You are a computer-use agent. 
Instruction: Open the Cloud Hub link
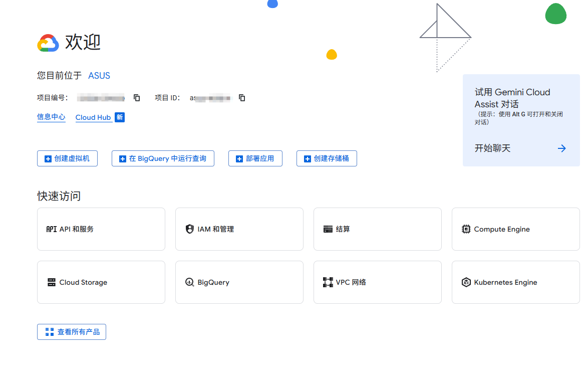(93, 117)
